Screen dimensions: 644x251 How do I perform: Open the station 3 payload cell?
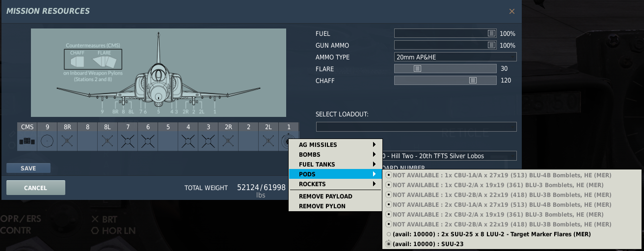click(x=208, y=141)
